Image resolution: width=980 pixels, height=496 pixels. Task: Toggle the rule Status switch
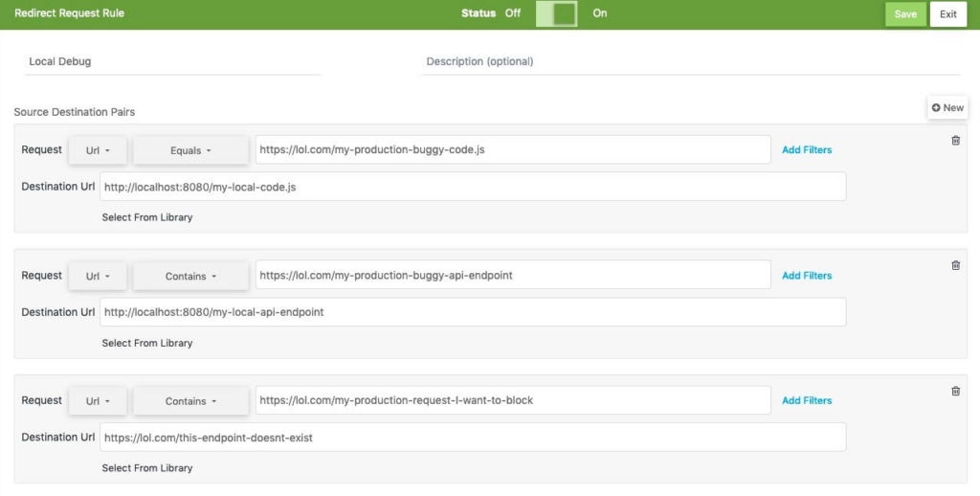pyautogui.click(x=556, y=13)
